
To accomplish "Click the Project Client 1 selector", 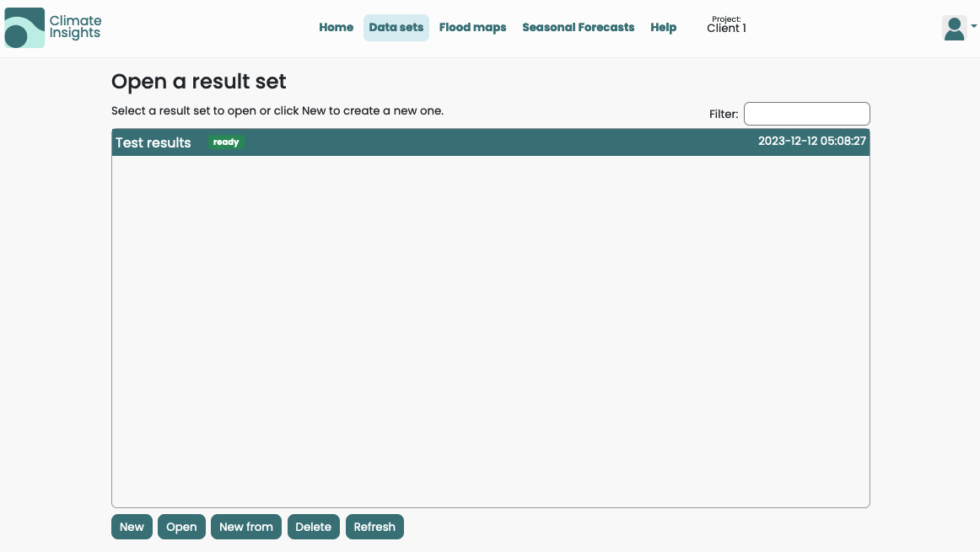I will (726, 25).
